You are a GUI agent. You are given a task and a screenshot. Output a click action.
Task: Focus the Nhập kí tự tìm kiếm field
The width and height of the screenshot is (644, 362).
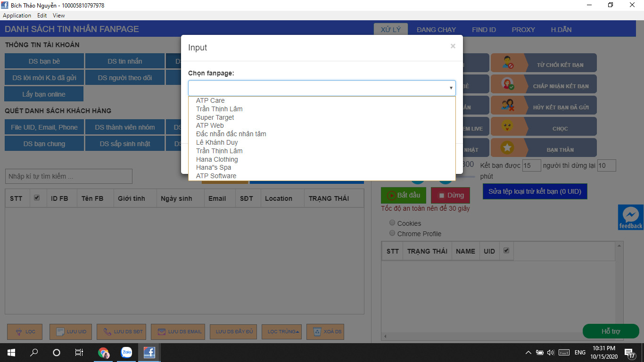coord(69,176)
